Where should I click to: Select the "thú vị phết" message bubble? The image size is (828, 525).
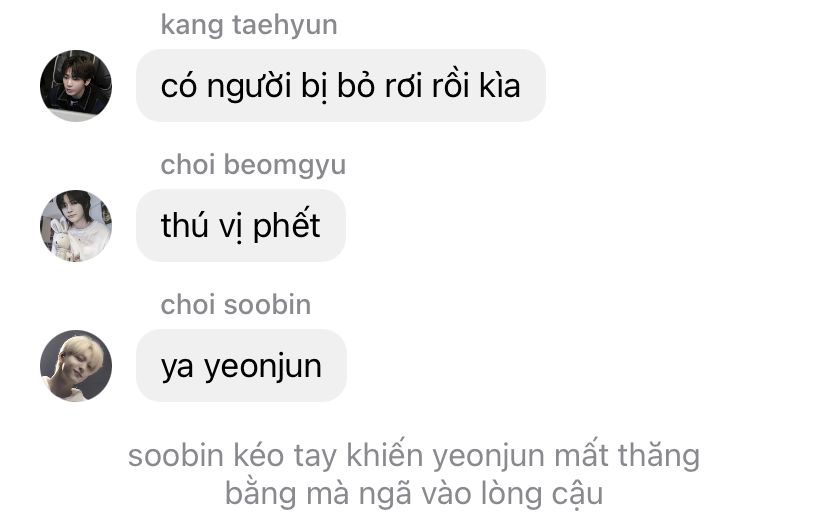(241, 226)
